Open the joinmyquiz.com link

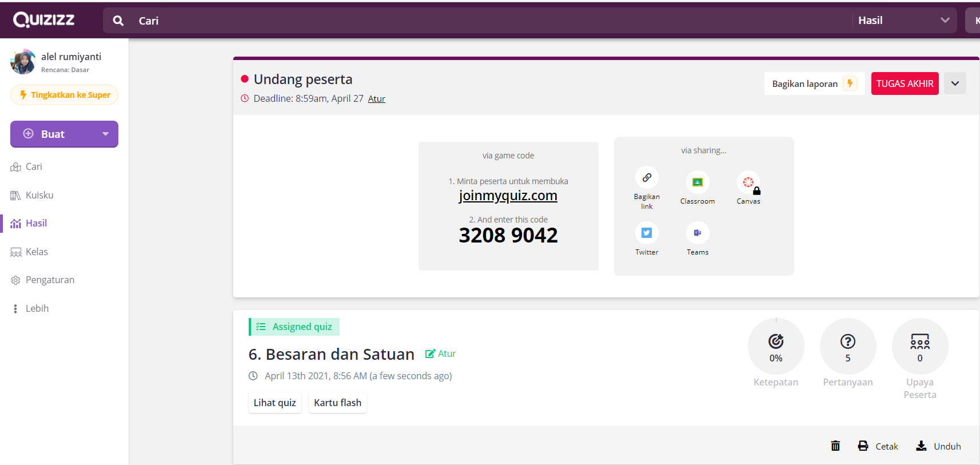pyautogui.click(x=508, y=196)
